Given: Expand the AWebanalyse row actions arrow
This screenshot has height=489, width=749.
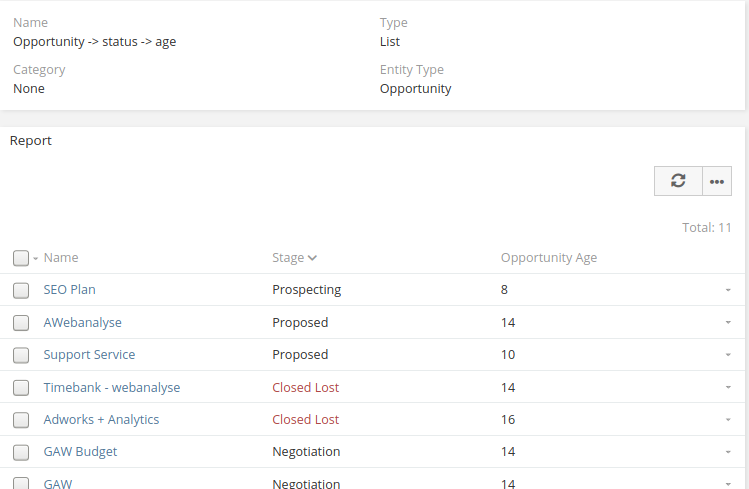Looking at the screenshot, I should coord(728,323).
